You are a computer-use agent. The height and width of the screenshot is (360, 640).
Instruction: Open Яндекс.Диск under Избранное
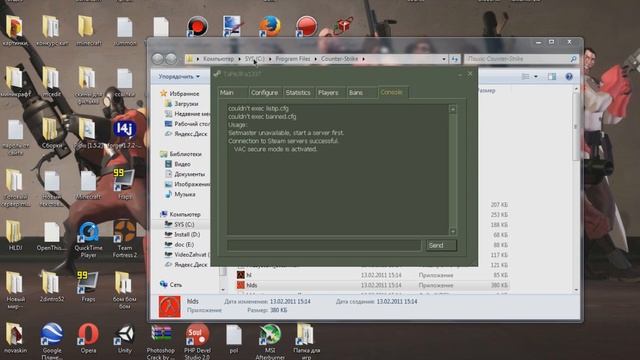point(186,134)
